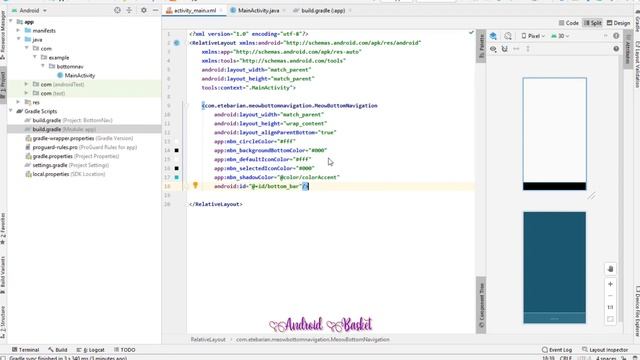Viewport: 640px width, 360px height.
Task: Click the collapse-all icon in Project panel header
Action: coord(129,10)
